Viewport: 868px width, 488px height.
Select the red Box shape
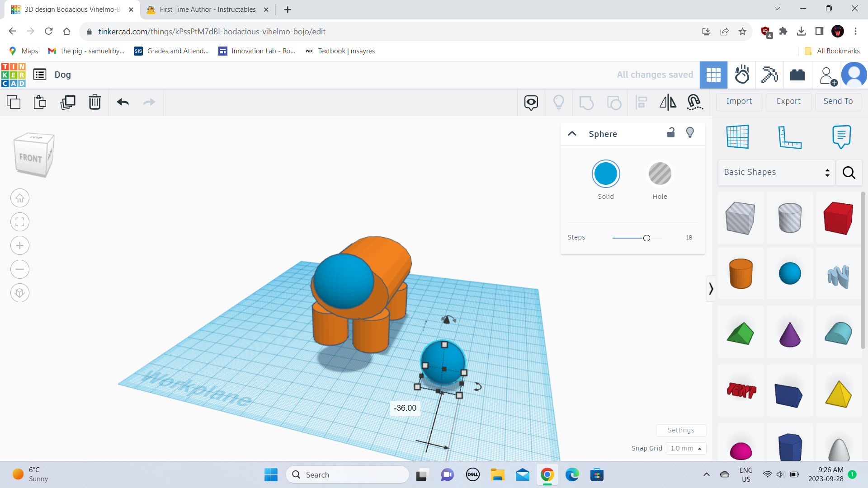(838, 218)
